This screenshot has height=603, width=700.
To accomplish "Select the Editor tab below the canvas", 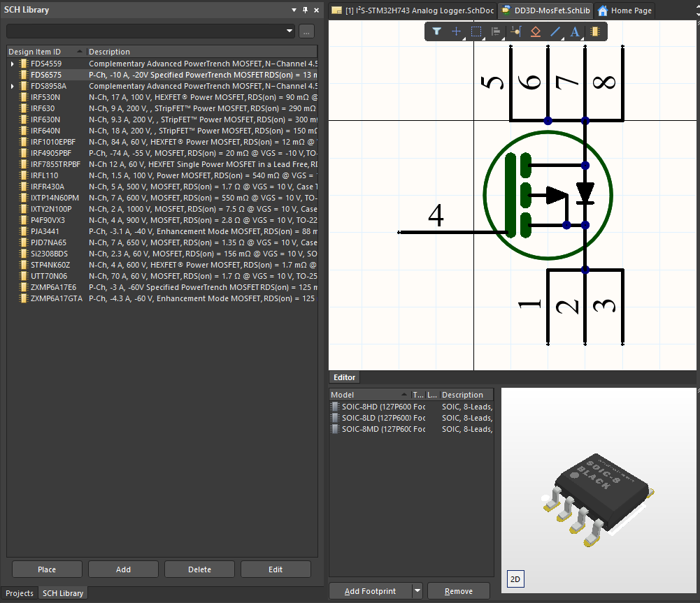I will tap(344, 377).
